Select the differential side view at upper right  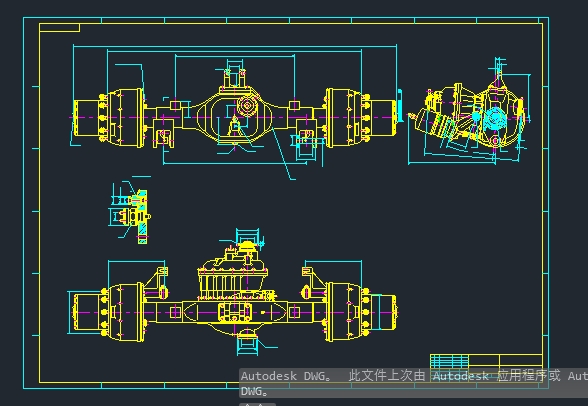[469, 112]
